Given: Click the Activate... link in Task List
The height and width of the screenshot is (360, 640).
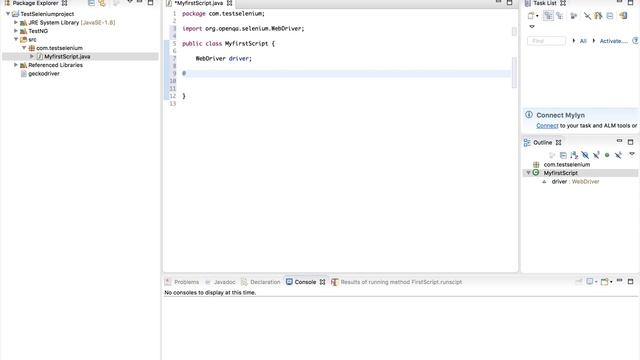Looking at the screenshot, I should tap(613, 41).
